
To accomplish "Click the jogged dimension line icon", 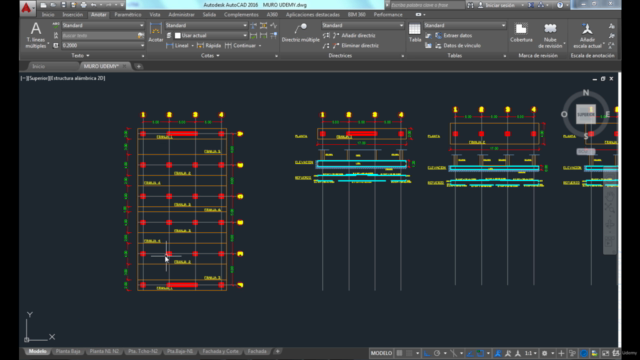I will pyautogui.click(x=273, y=25).
